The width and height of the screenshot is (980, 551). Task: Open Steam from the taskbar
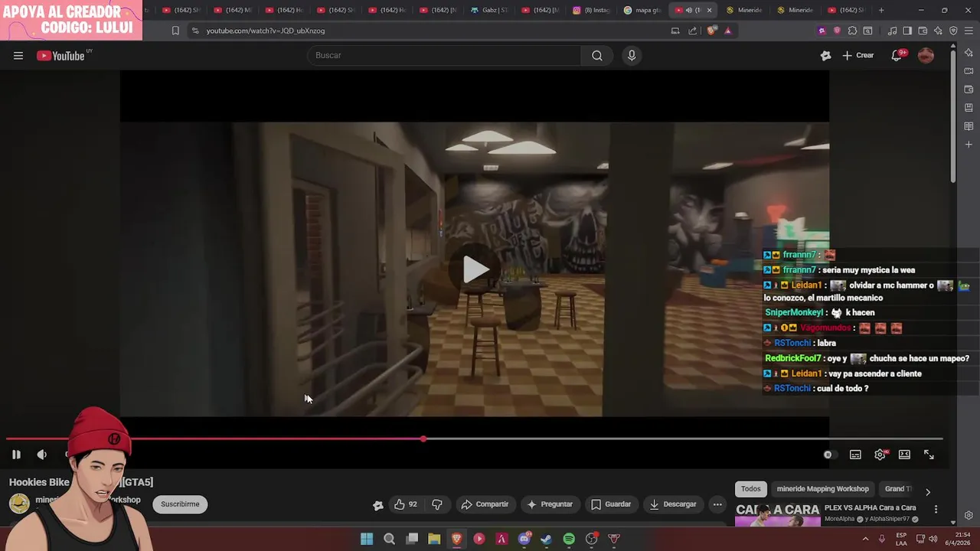tap(546, 539)
